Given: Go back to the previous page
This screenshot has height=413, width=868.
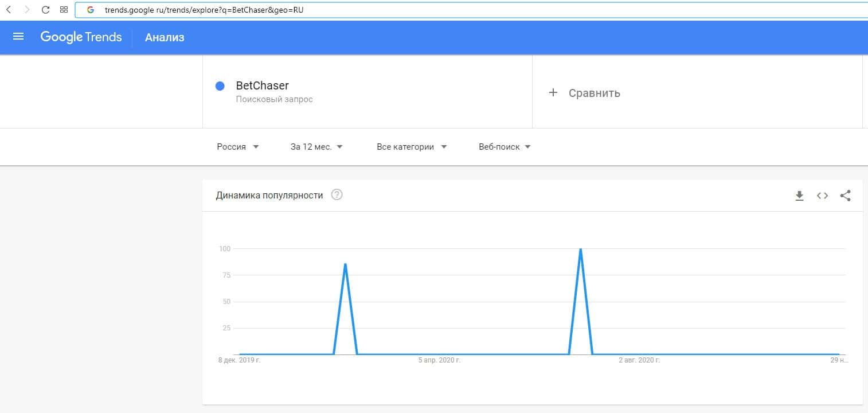Looking at the screenshot, I should tap(9, 10).
